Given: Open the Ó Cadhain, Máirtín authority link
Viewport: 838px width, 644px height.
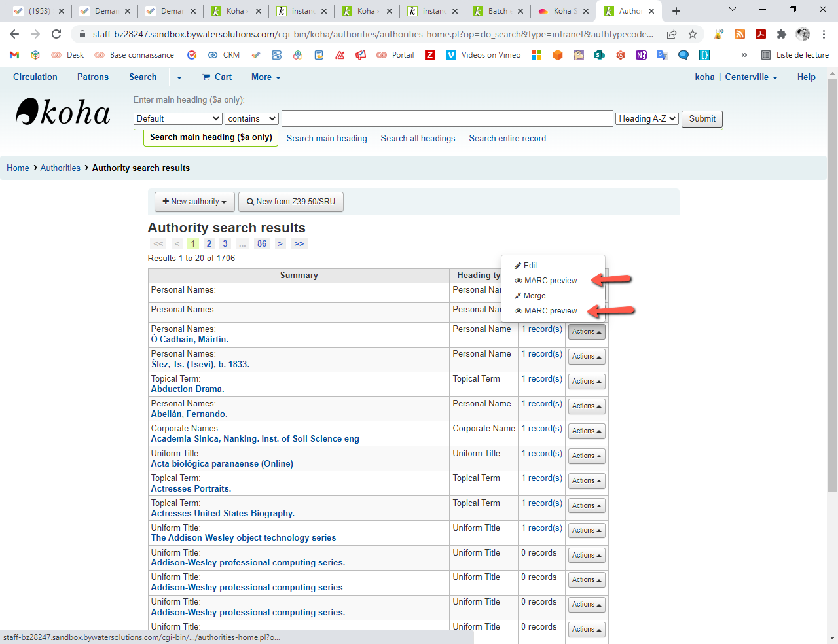Looking at the screenshot, I should click(x=189, y=340).
